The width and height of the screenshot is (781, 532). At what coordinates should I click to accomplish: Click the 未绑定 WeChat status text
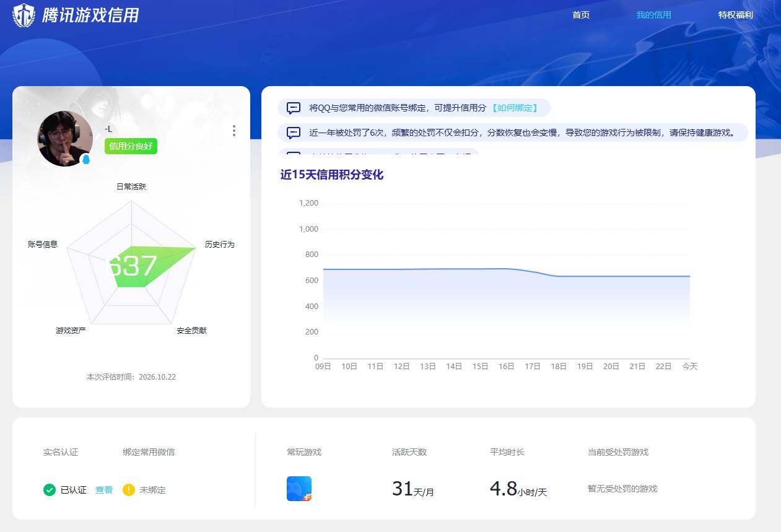coord(152,490)
